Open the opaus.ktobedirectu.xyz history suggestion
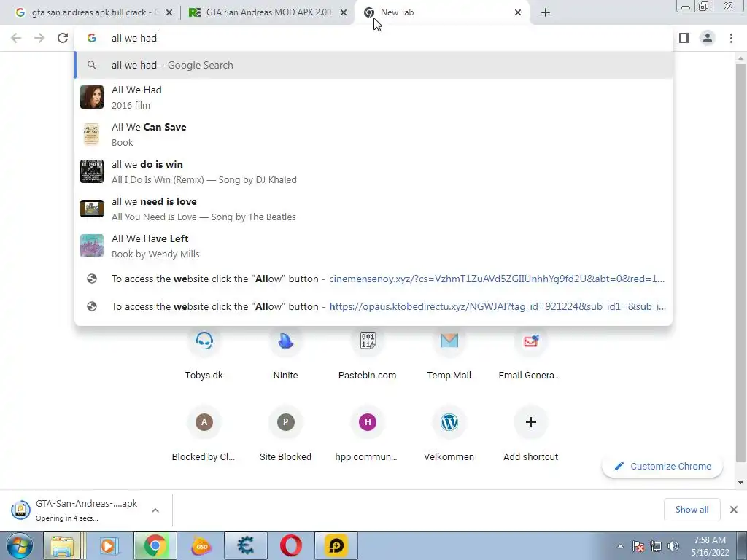 [x=373, y=306]
